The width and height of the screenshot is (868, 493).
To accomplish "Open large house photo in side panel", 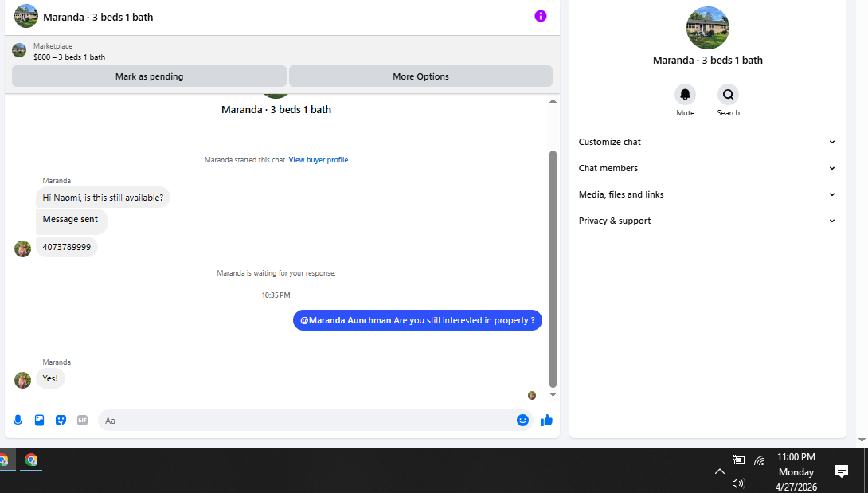I will click(x=707, y=28).
